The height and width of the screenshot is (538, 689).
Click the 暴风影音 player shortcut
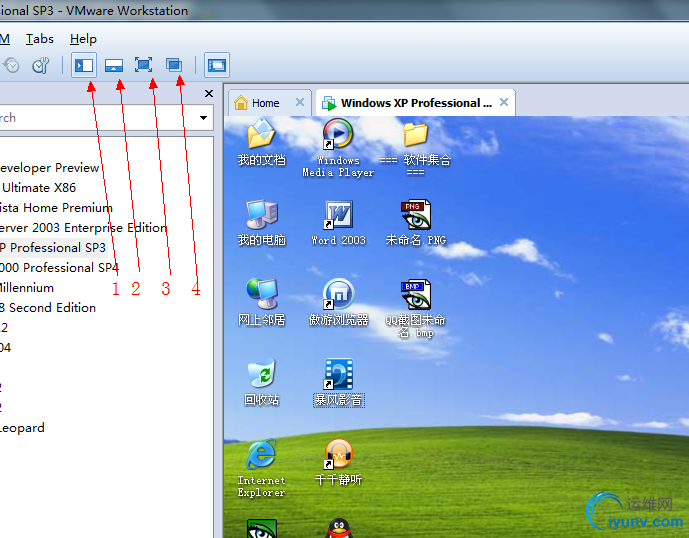pos(338,382)
